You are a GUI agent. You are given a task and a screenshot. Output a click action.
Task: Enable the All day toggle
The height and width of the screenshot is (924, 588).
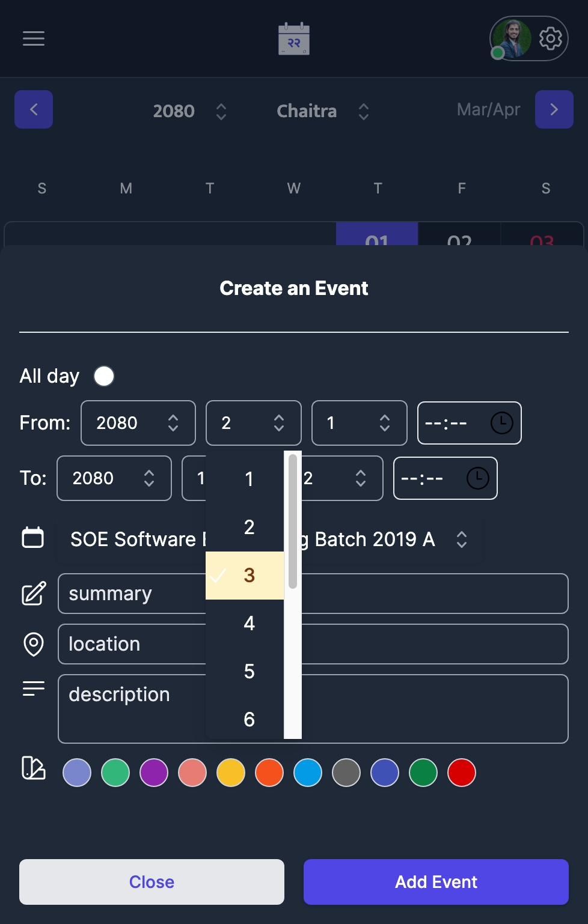[103, 375]
